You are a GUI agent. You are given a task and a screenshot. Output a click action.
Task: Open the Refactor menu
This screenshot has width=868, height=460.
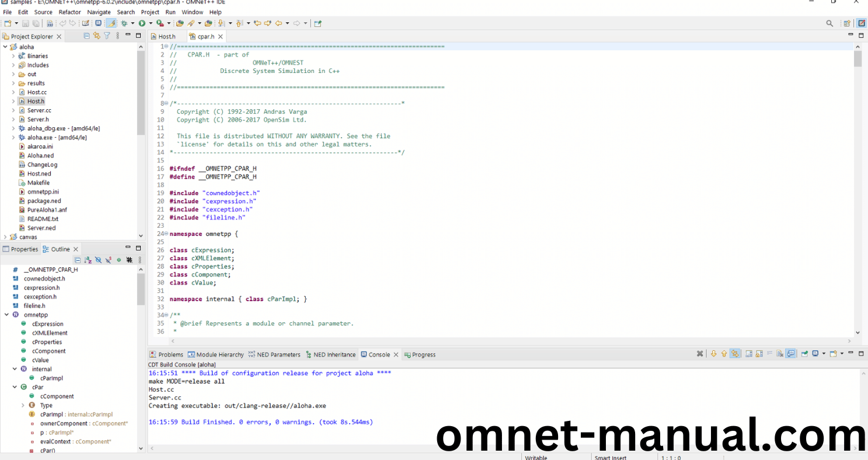(x=69, y=12)
